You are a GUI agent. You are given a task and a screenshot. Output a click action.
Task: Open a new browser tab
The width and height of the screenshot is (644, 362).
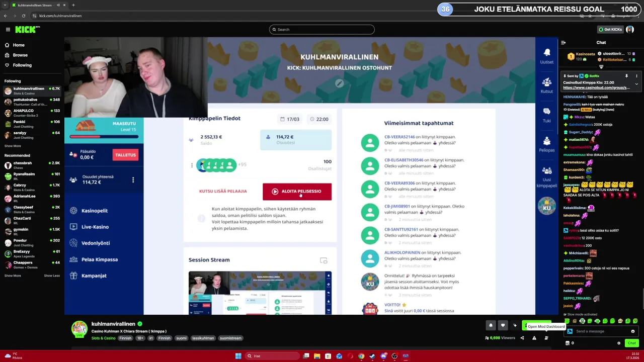73,5
